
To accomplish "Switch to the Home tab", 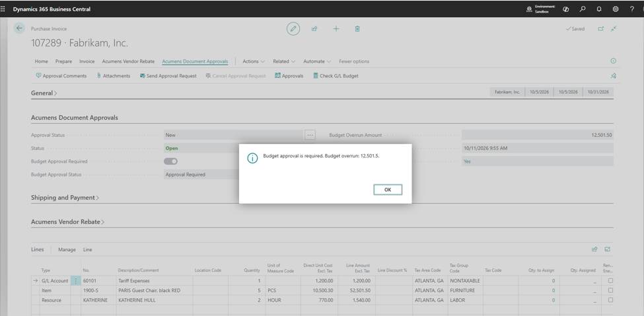I will pos(41,61).
